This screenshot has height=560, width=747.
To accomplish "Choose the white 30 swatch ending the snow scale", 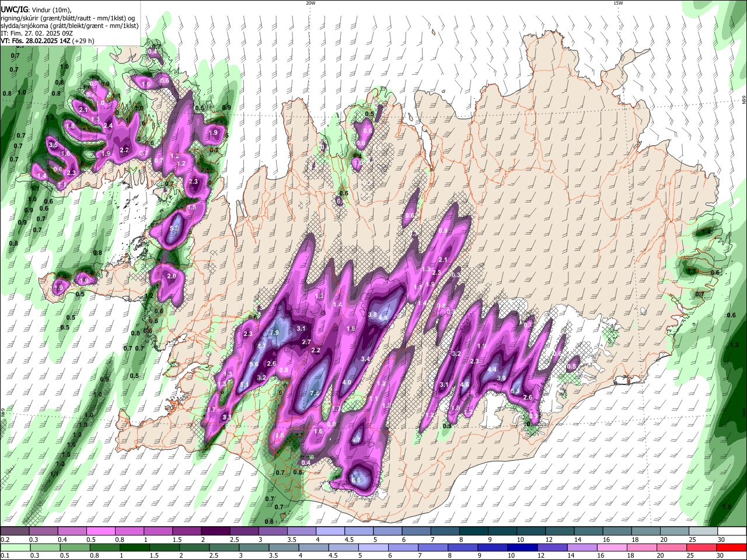I will [x=732, y=531].
